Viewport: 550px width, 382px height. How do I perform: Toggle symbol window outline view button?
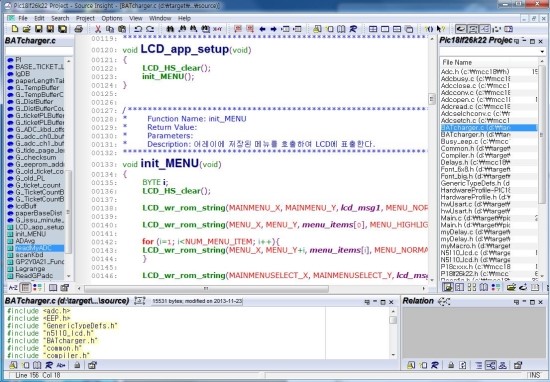click(25, 288)
